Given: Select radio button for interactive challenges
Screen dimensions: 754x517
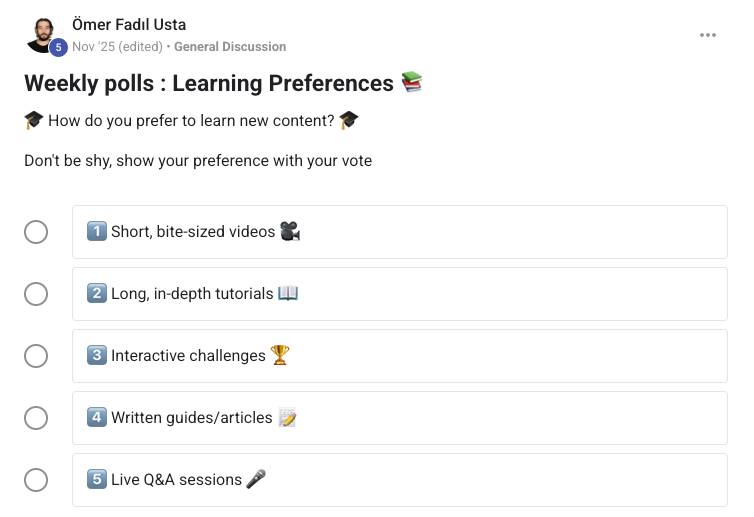Looking at the screenshot, I should coord(36,356).
